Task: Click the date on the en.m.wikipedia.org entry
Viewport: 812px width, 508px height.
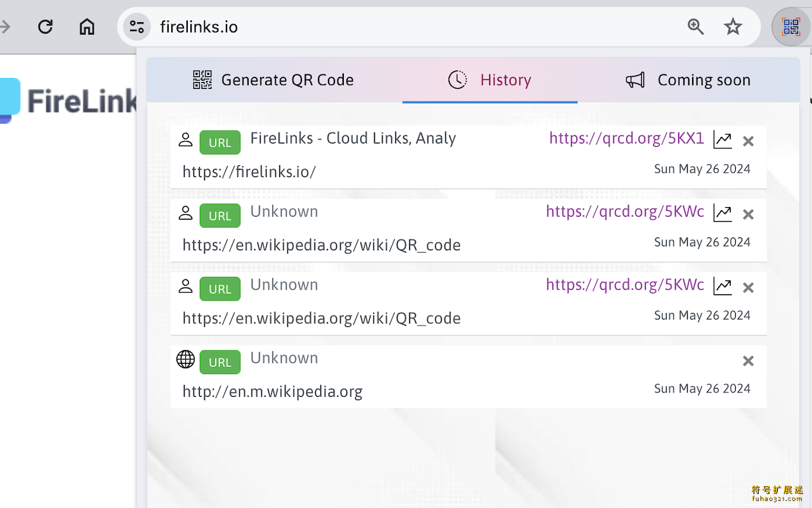Action: [x=702, y=389]
